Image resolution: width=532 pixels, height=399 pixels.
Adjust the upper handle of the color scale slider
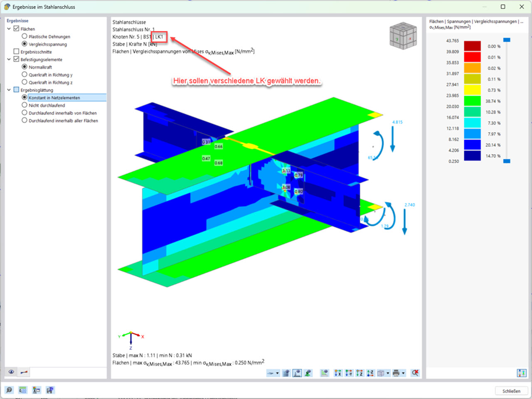point(507,39)
